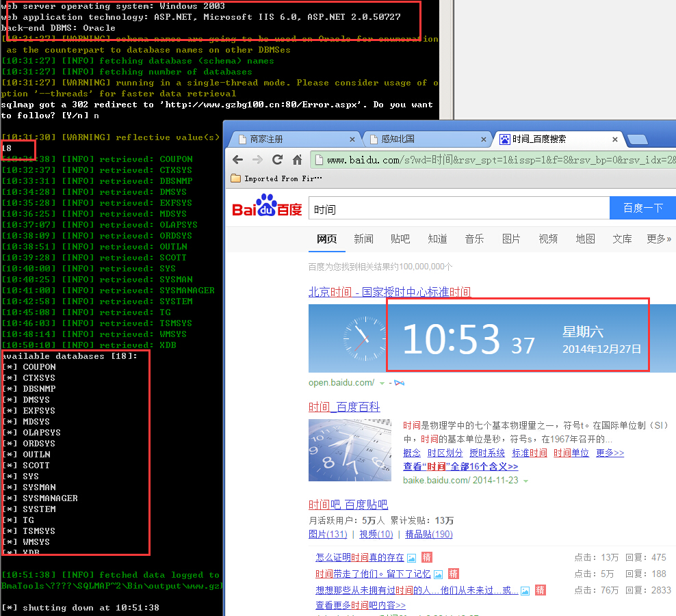Click image icon beside 时间带走了他们 post
This screenshot has height=616, width=676.
pos(439,575)
